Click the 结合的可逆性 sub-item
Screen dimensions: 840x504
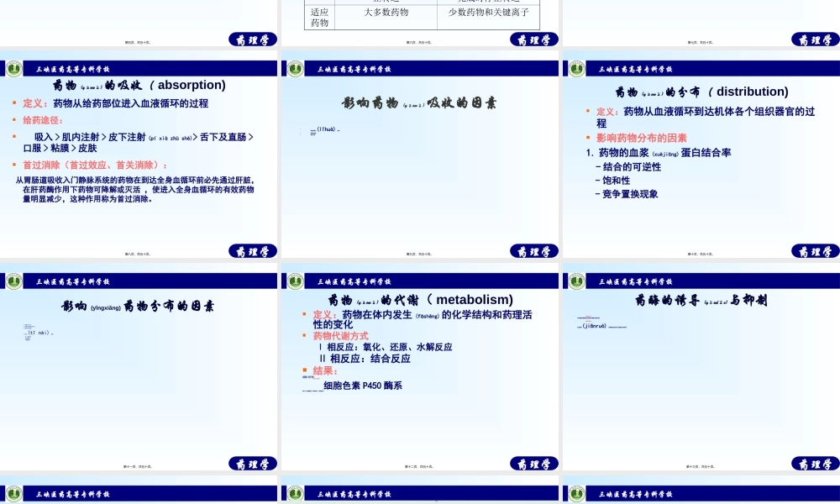point(628,167)
